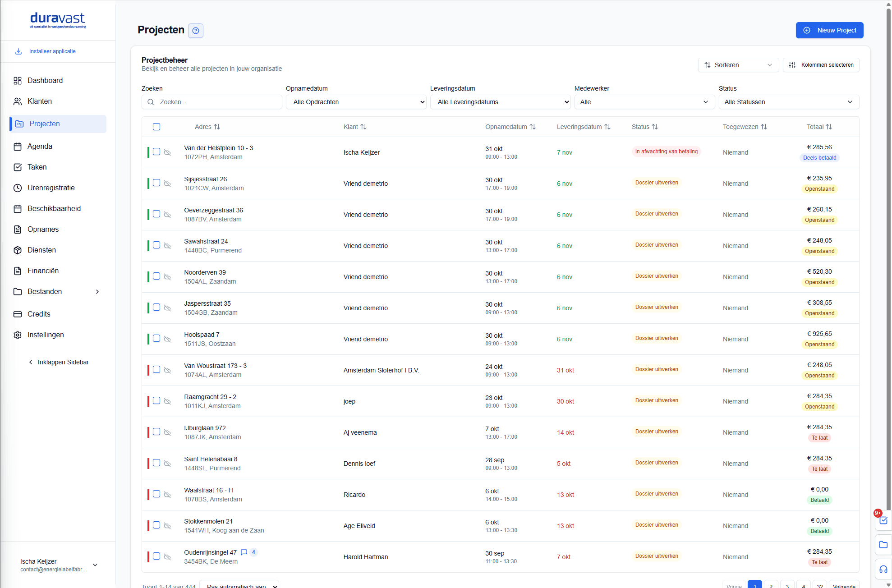Click the eye-slash toggle on Van der Helstplein row
892x588 pixels.
[x=167, y=152]
